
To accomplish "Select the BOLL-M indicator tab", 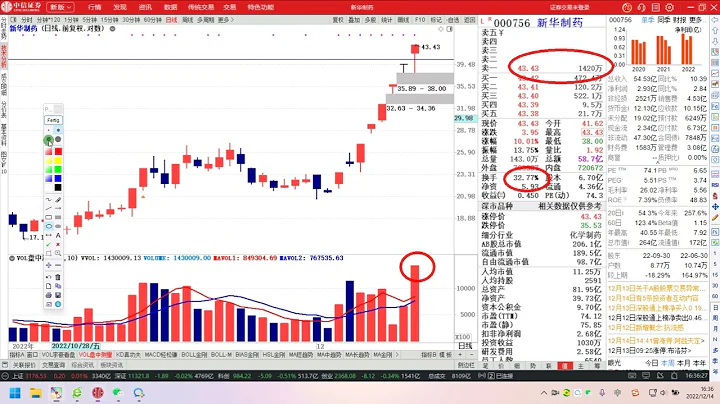I will 221,355.
